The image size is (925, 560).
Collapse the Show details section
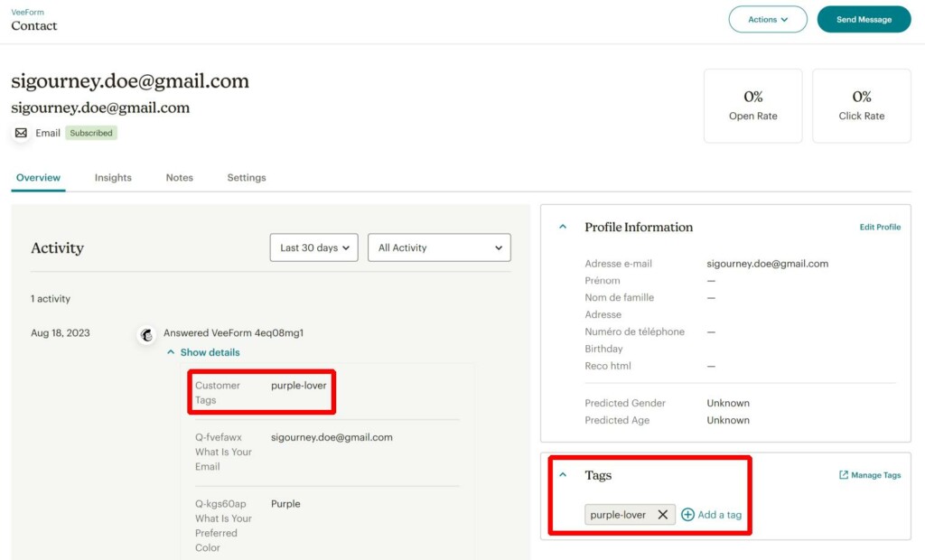click(202, 352)
